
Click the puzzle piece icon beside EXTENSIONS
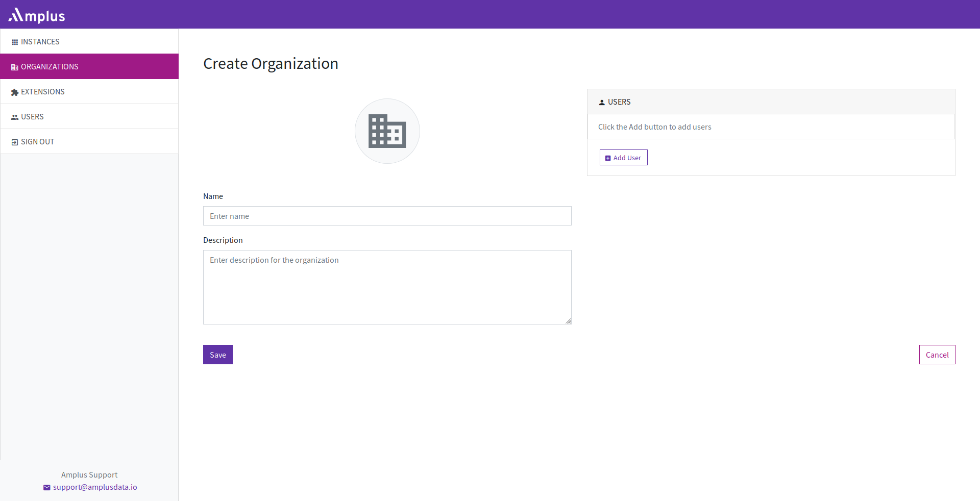coord(15,92)
